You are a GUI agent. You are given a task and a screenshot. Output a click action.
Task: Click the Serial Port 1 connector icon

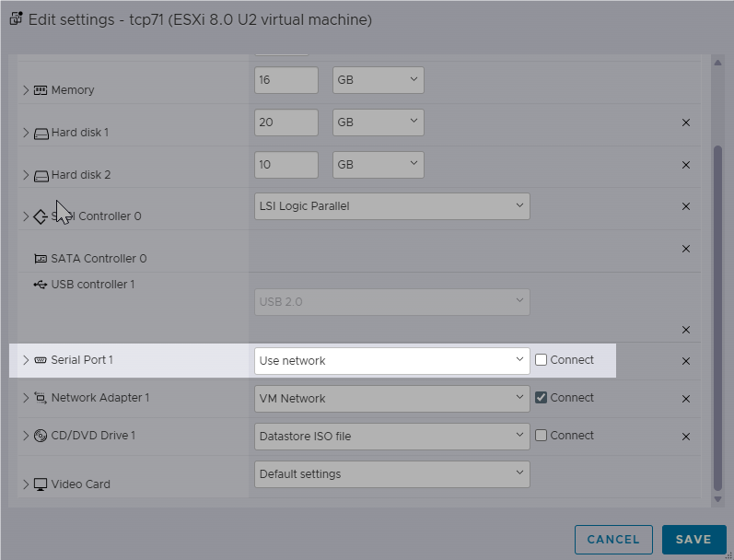click(41, 360)
